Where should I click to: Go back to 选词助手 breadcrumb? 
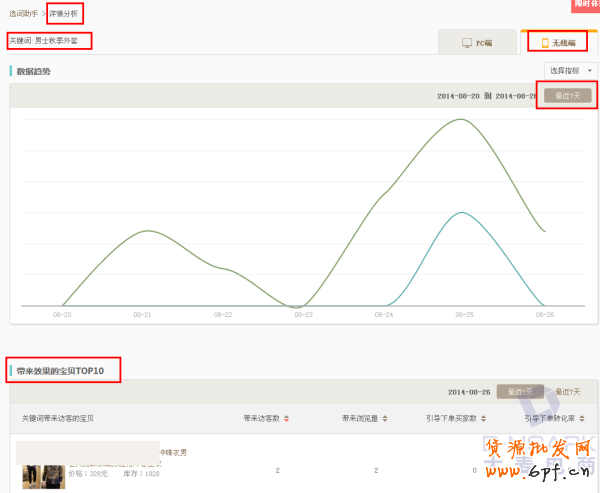[23, 13]
